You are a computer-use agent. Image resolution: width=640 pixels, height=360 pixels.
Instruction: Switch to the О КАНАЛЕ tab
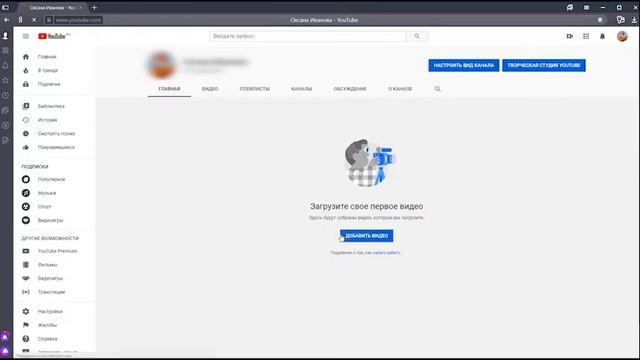(400, 89)
